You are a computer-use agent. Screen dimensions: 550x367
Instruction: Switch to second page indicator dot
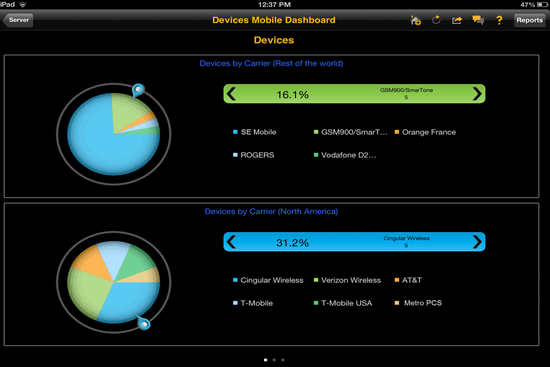pyautogui.click(x=274, y=360)
